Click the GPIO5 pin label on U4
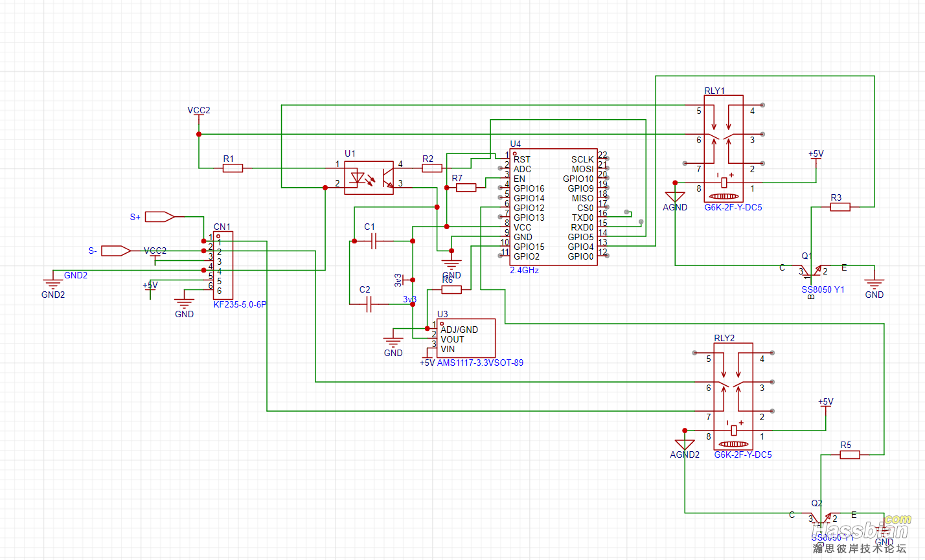925x560 pixels. (x=581, y=237)
